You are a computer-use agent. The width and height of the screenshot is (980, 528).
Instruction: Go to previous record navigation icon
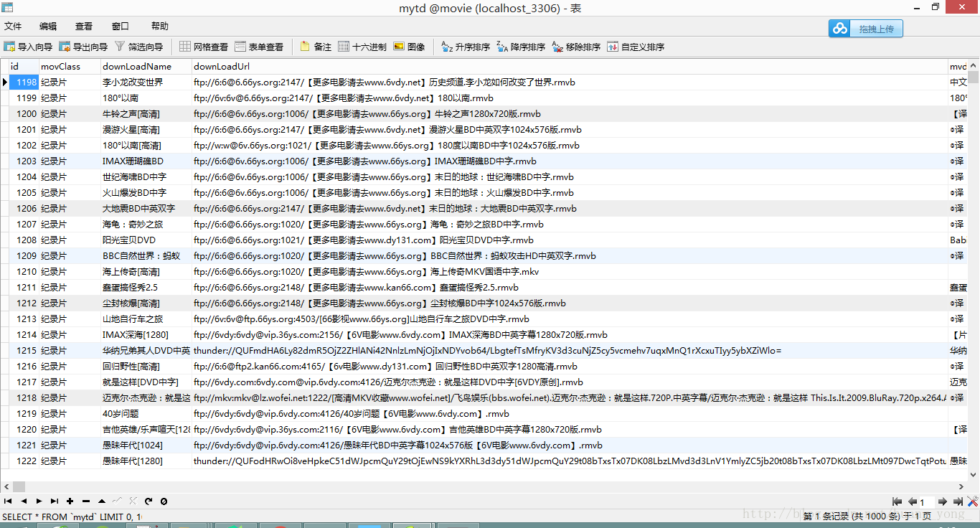coord(24,501)
